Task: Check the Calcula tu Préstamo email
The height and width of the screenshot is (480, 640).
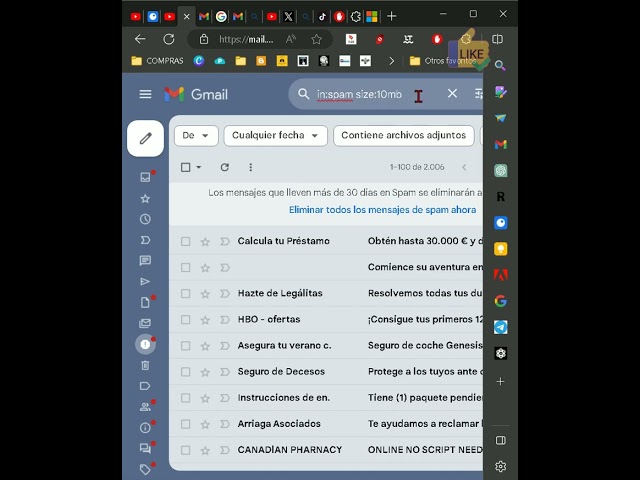Action: (x=186, y=241)
